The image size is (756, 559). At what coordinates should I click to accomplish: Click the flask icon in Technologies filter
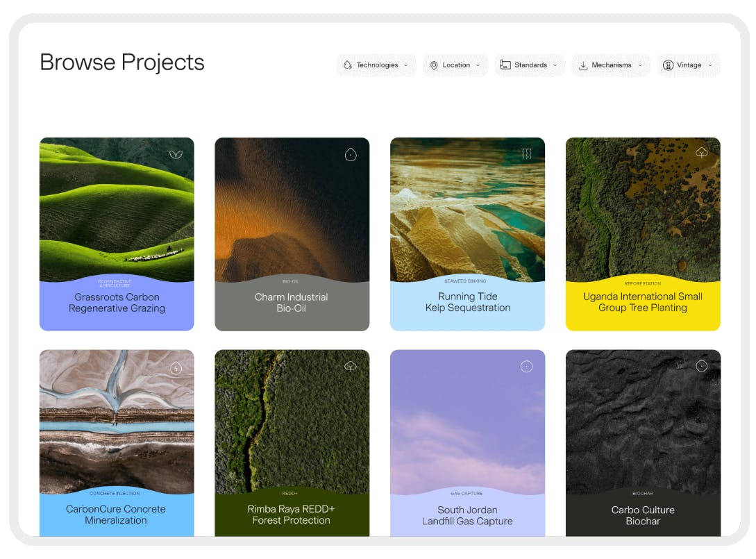(348, 65)
